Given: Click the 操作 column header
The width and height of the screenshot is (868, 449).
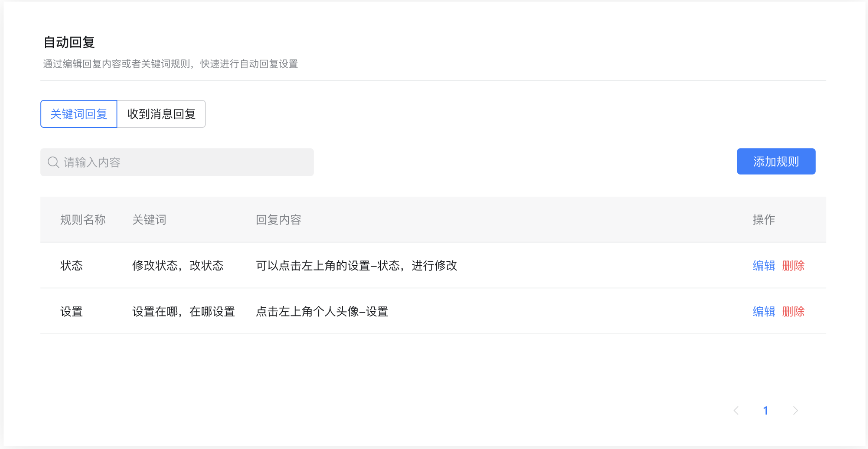Looking at the screenshot, I should click(763, 220).
